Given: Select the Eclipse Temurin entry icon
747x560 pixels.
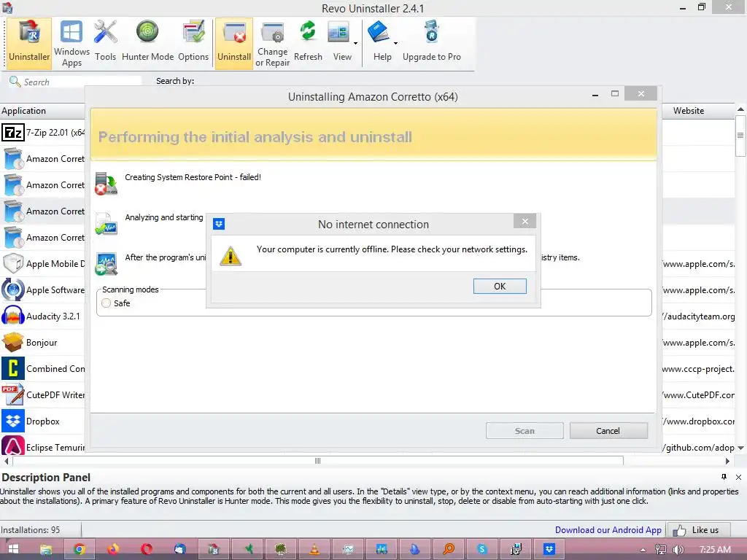Looking at the screenshot, I should tap(13, 447).
